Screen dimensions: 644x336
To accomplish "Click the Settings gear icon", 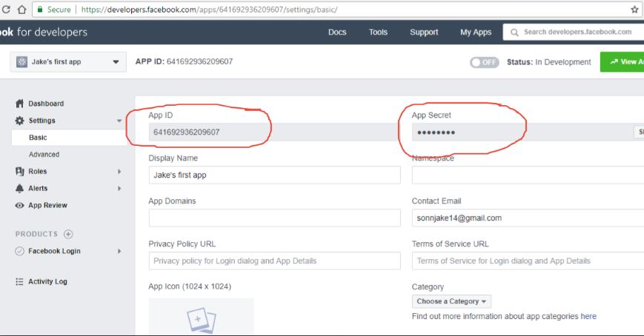I will tap(19, 120).
